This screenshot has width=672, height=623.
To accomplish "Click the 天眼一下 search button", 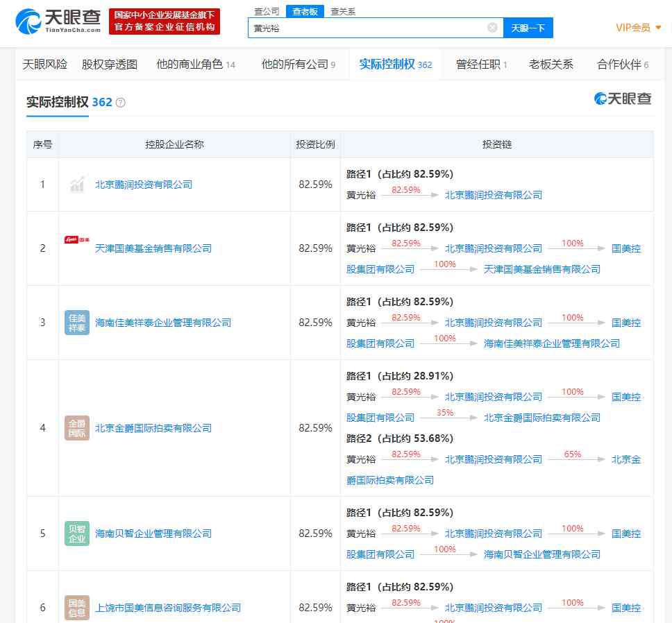I will [528, 28].
